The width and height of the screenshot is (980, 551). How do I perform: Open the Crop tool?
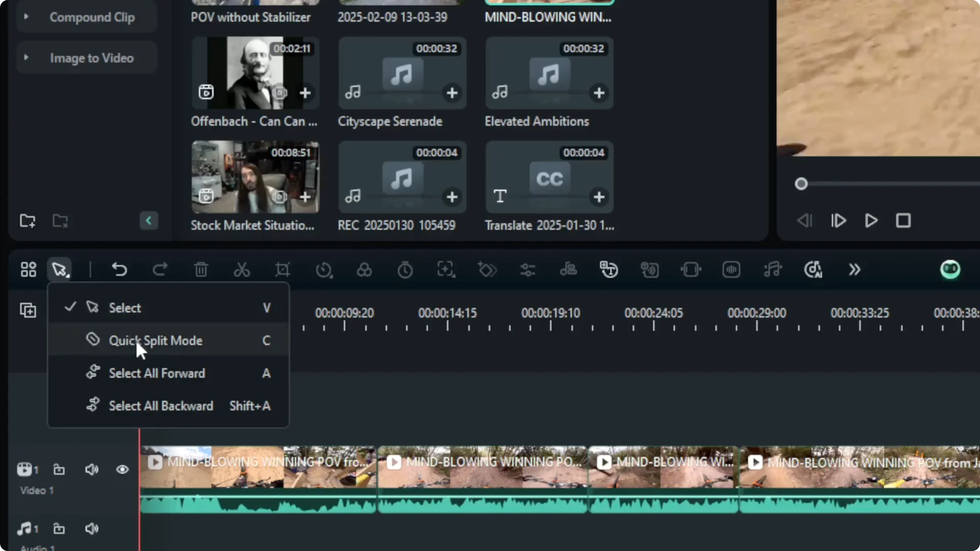click(282, 269)
